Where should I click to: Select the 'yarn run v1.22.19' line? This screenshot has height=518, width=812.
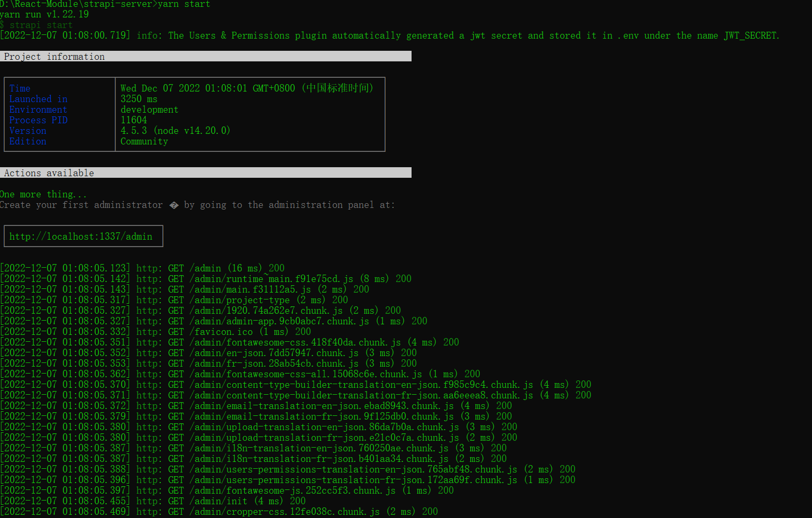[44, 14]
